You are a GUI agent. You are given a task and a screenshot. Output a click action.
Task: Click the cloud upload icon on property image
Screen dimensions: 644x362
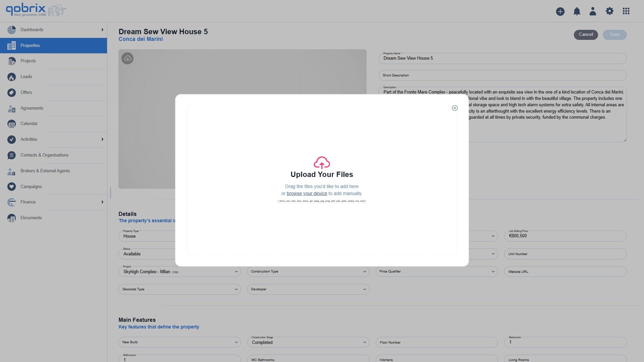pyautogui.click(x=127, y=58)
